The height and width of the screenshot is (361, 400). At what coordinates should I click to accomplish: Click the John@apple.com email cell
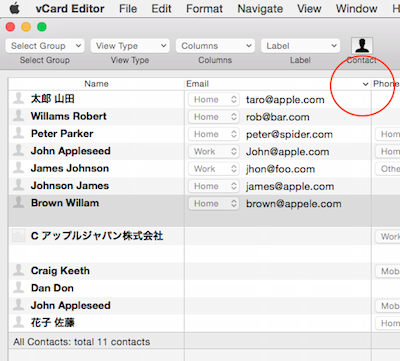click(287, 151)
